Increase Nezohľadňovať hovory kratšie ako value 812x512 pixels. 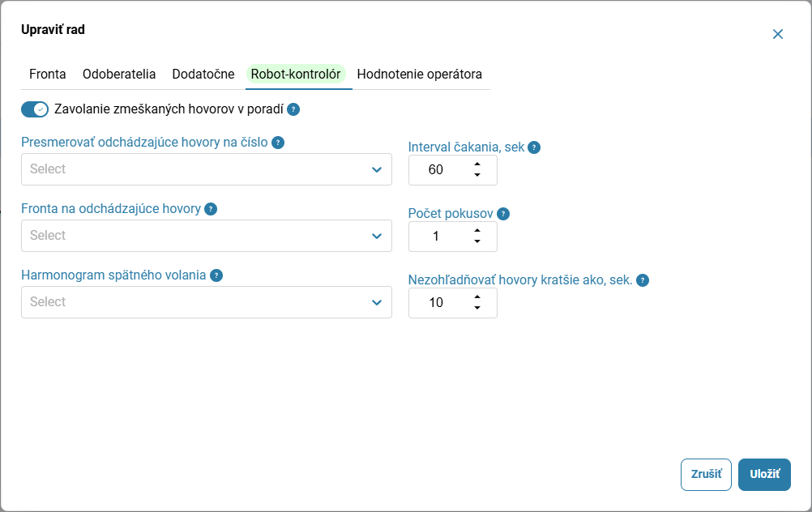click(x=477, y=297)
